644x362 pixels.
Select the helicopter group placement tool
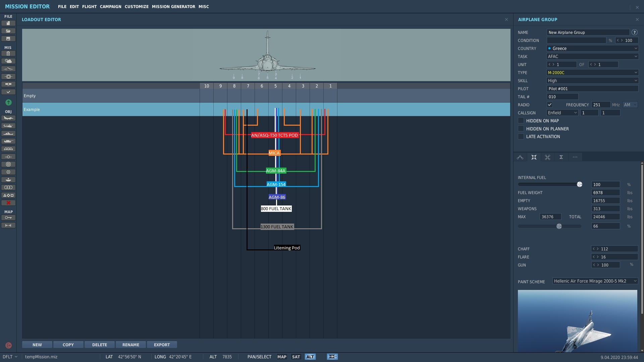[8, 126]
